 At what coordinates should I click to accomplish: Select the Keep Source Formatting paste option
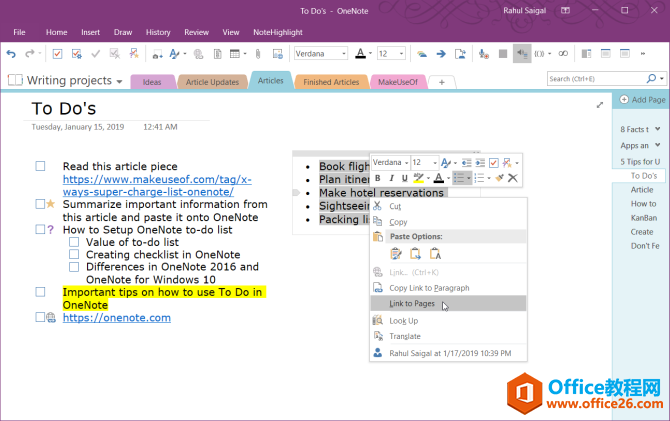coord(396,255)
